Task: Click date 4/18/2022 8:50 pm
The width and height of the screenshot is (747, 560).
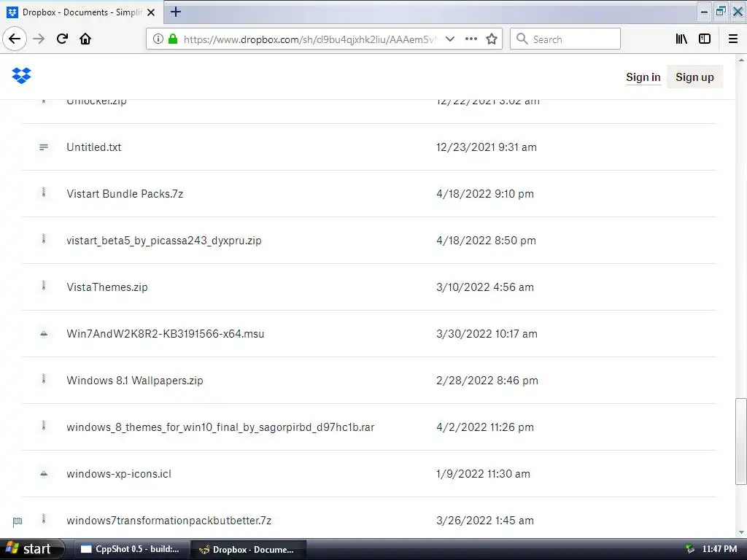Action: (486, 241)
